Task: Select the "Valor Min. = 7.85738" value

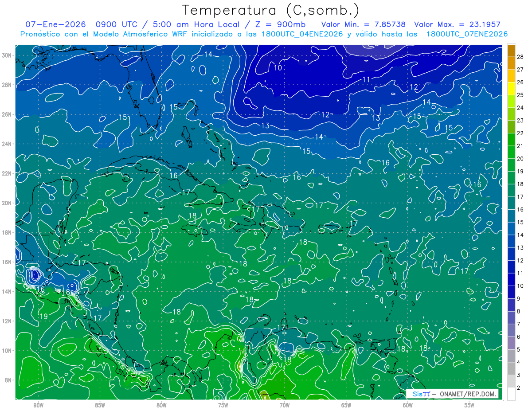Action: coord(363,24)
